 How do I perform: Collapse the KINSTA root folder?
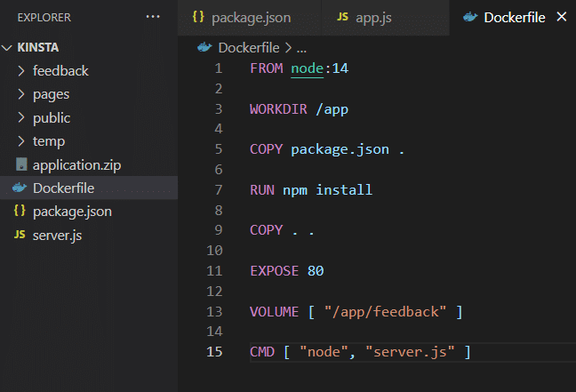[x=9, y=47]
